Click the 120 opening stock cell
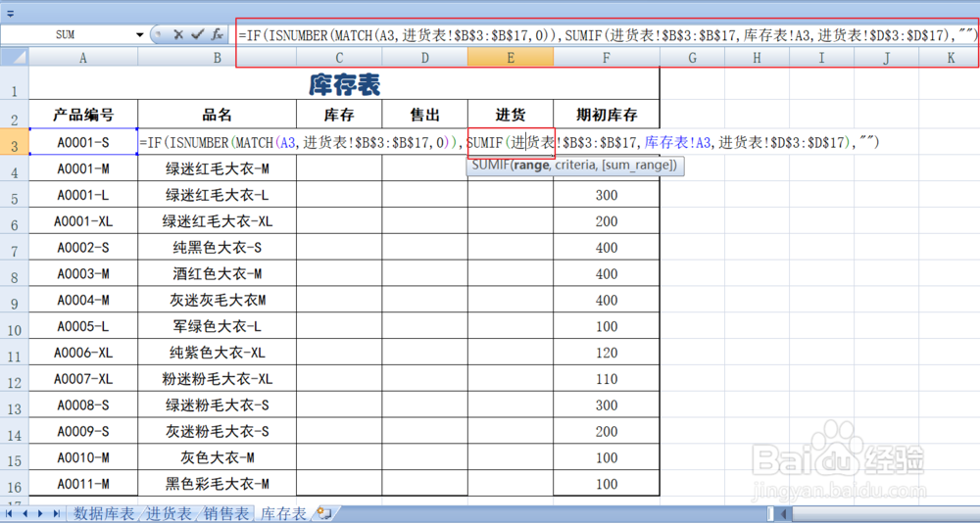The height and width of the screenshot is (524, 980). coord(607,353)
